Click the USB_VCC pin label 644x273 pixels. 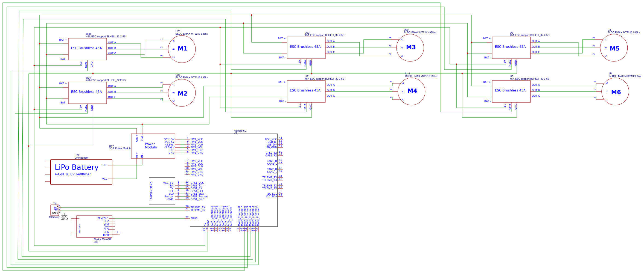click(x=271, y=139)
